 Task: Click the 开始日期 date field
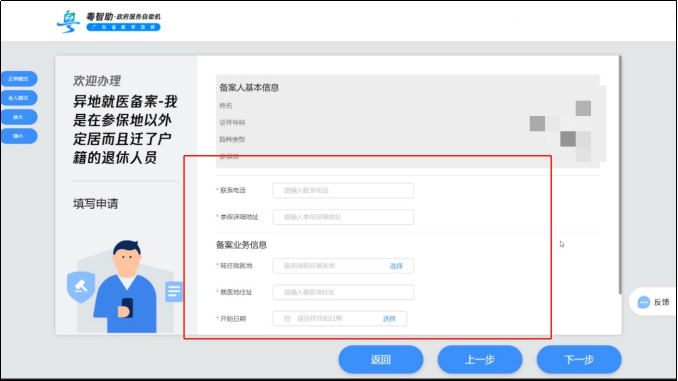(x=339, y=319)
